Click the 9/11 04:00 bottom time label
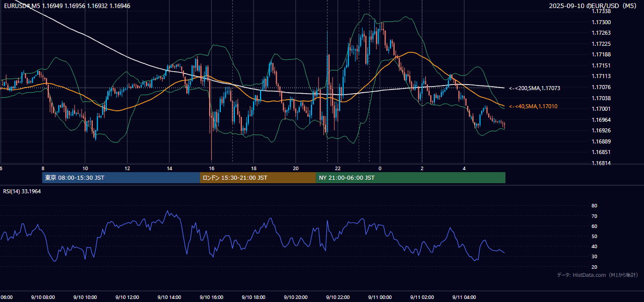Viewport: 644px width, 302px height. (x=464, y=297)
